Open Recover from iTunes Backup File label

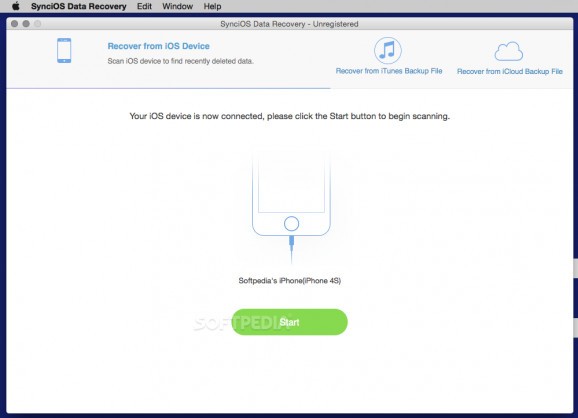coord(389,71)
